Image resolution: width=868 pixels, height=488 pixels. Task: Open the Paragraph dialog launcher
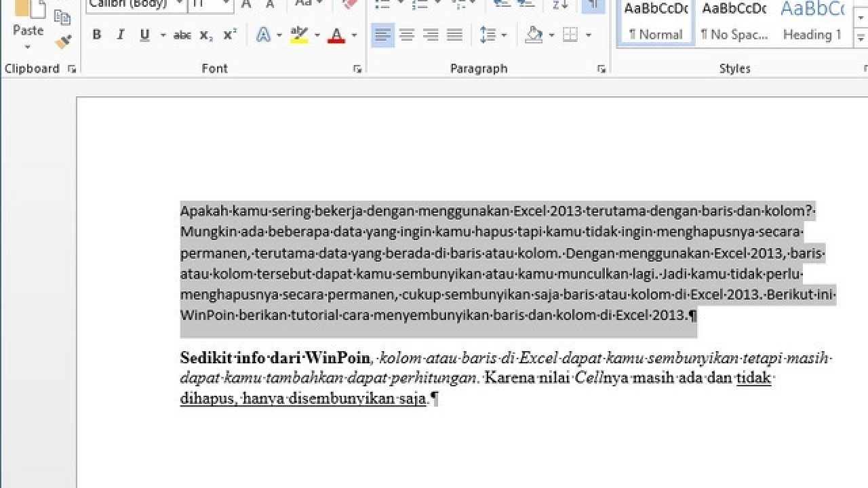click(x=601, y=69)
